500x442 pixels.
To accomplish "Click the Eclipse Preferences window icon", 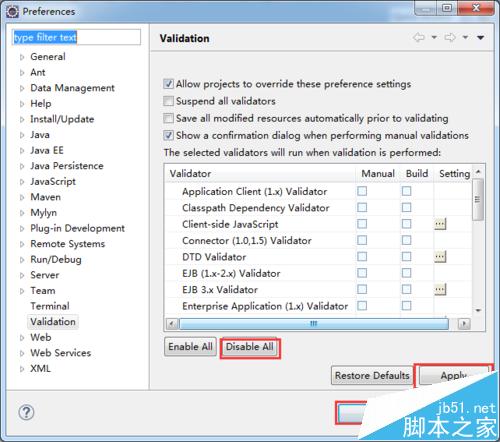I will pyautogui.click(x=12, y=12).
